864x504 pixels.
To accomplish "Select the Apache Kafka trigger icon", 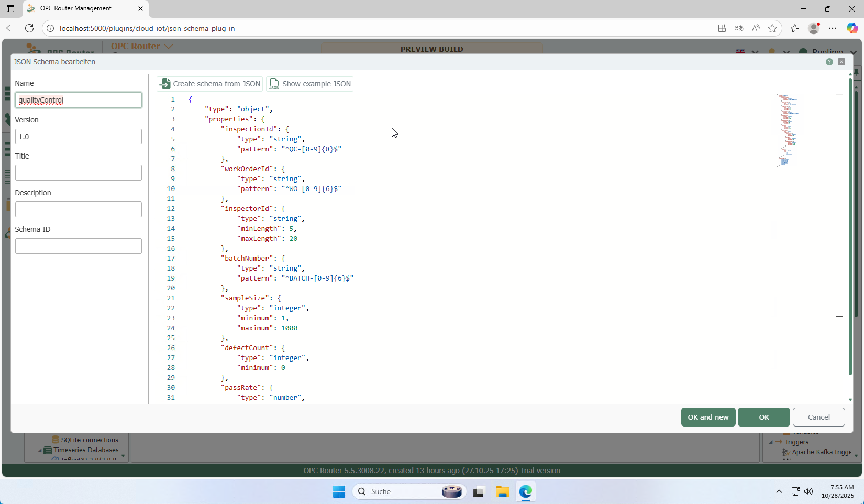I will coord(784,452).
